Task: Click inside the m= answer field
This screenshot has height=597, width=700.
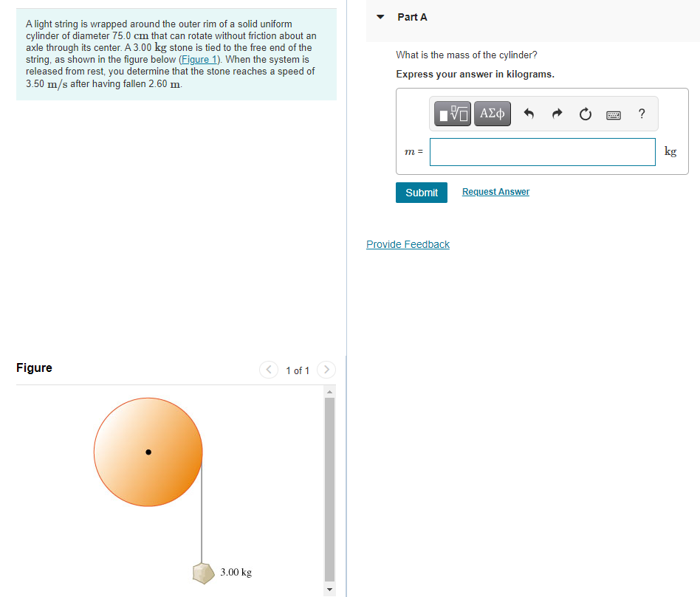Action: tap(542, 151)
